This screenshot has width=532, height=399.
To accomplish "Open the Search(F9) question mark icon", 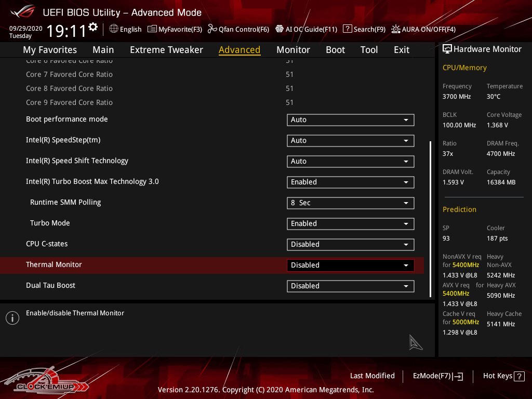I will [348, 29].
